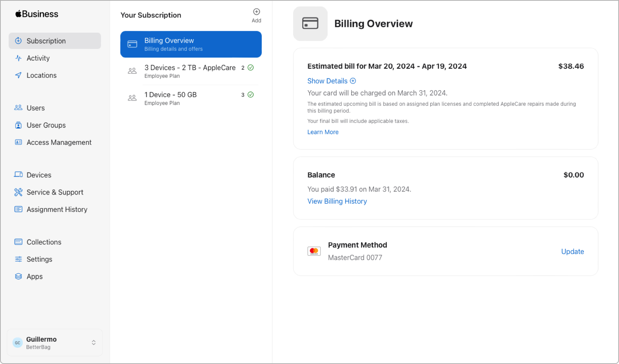Viewport: 619px width, 364px height.
Task: Click the Settings sliders icon
Action: coord(18,259)
